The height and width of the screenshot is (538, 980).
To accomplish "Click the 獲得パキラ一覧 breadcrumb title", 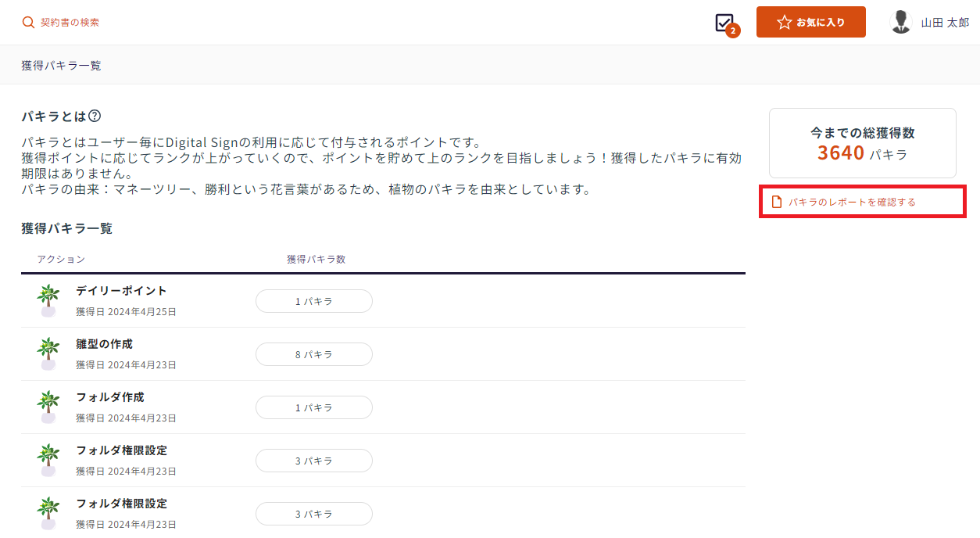I will point(61,65).
